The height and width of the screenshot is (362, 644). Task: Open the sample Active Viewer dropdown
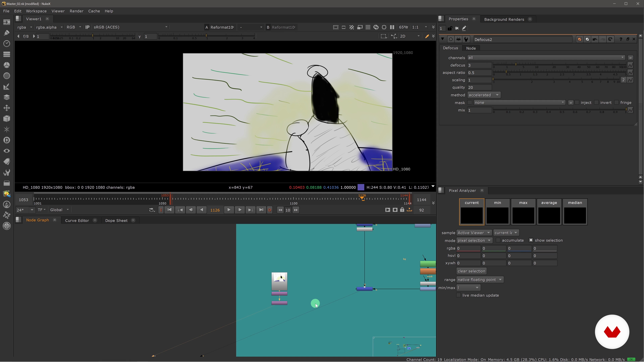474,233
